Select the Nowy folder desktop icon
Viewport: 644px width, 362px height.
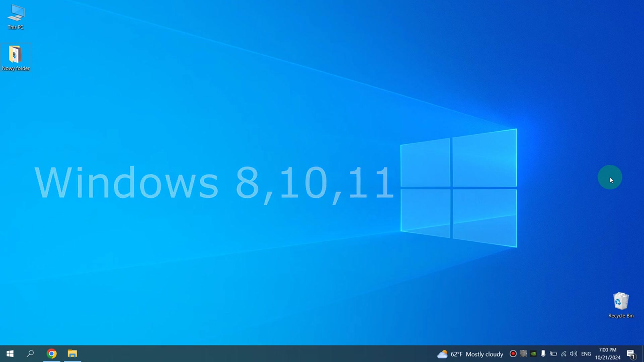(x=16, y=58)
